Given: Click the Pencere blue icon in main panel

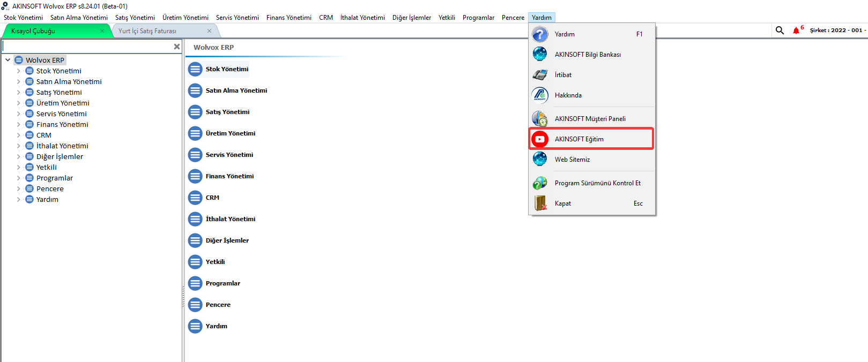Looking at the screenshot, I should coord(195,305).
